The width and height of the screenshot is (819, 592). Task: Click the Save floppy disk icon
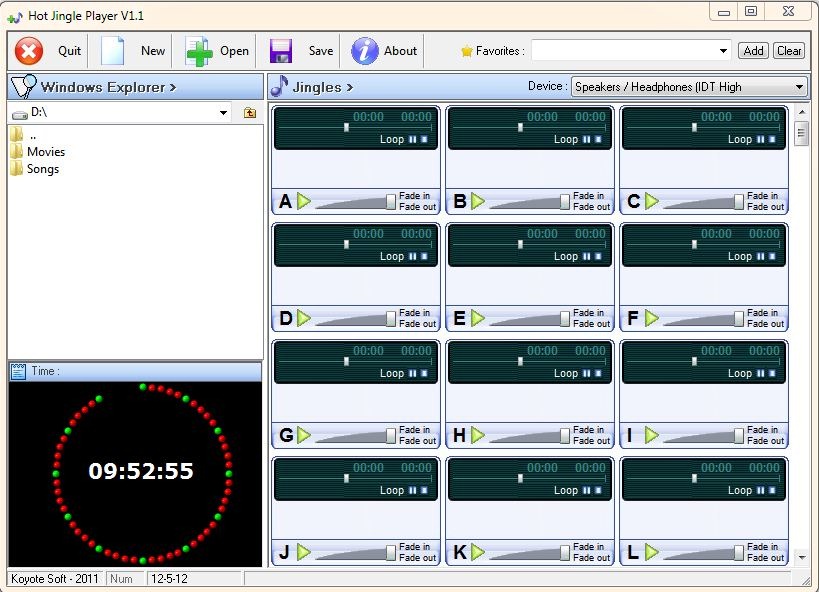[x=281, y=51]
